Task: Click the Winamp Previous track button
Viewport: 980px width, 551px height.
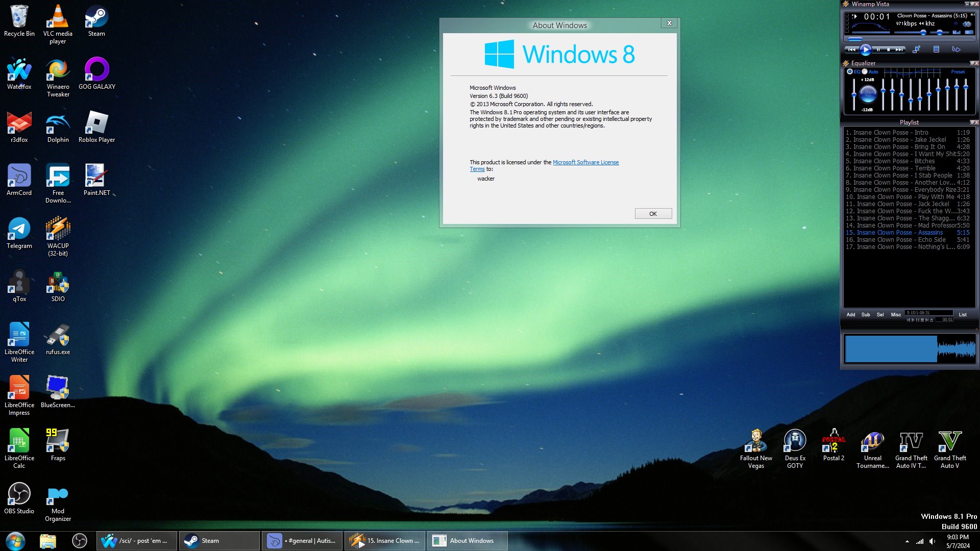Action: tap(852, 49)
